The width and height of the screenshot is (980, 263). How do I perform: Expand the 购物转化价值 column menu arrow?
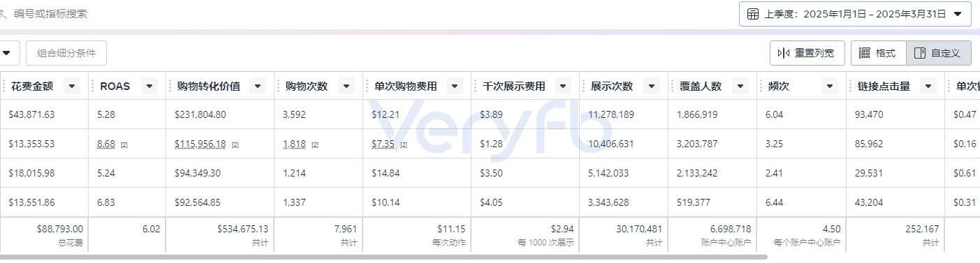258,86
